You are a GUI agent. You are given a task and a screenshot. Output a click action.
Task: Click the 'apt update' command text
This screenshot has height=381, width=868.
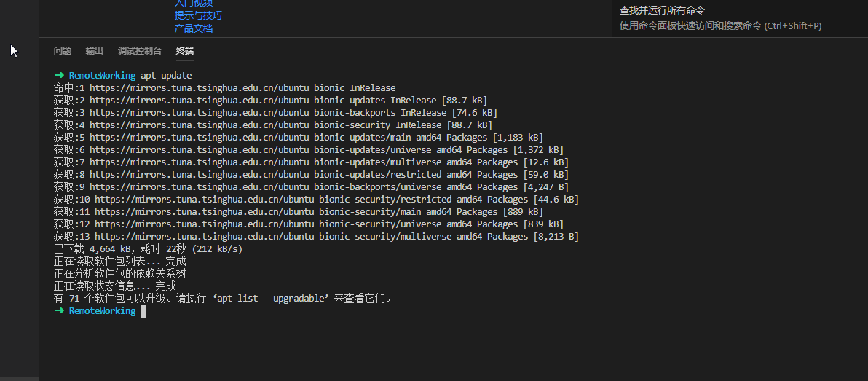(x=166, y=76)
